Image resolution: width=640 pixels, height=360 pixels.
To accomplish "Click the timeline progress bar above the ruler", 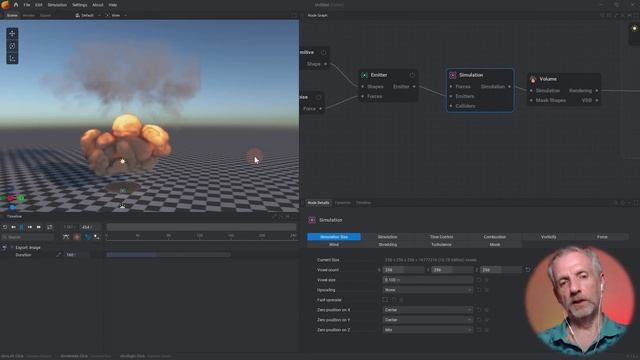I will [x=201, y=227].
